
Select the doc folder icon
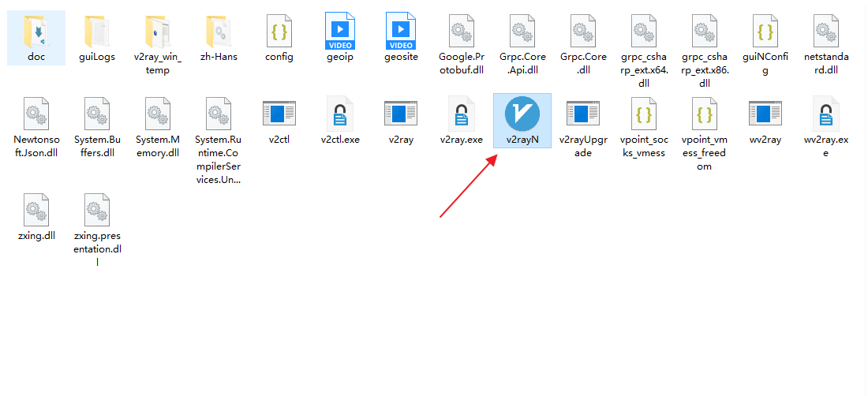(36, 32)
